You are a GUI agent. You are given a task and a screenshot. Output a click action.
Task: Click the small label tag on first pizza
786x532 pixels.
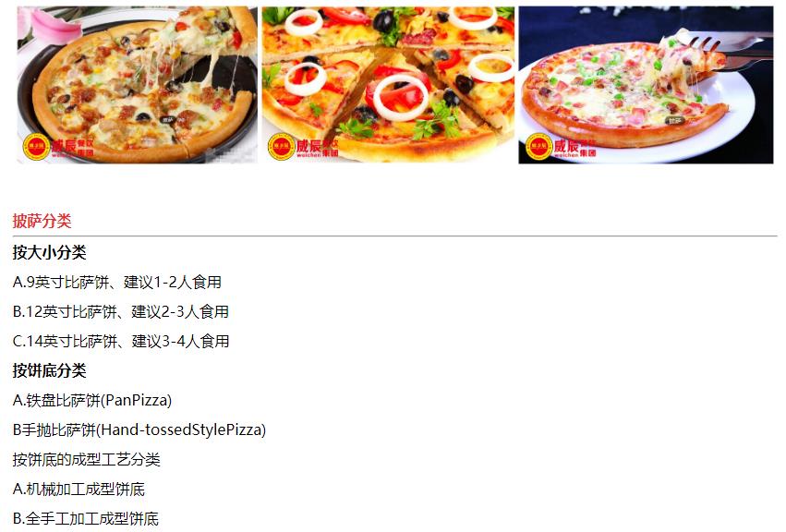167,120
